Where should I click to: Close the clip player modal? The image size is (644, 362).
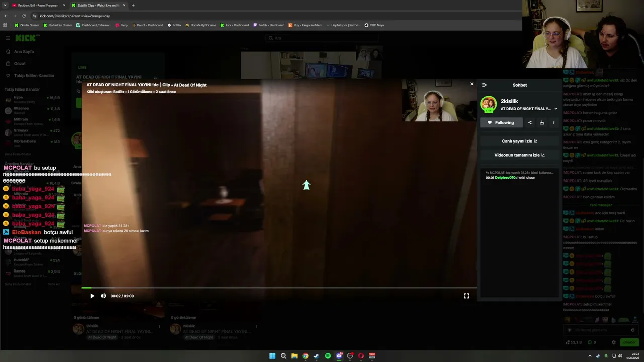pyautogui.click(x=472, y=84)
